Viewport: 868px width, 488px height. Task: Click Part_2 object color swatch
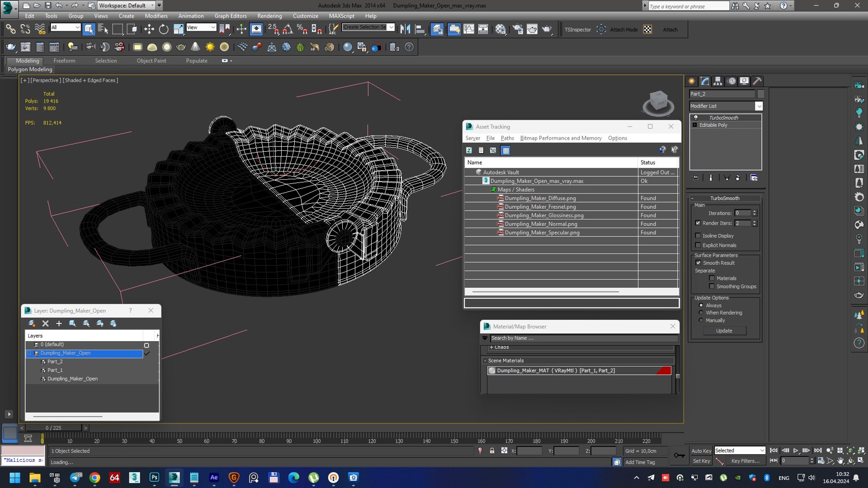tap(760, 94)
